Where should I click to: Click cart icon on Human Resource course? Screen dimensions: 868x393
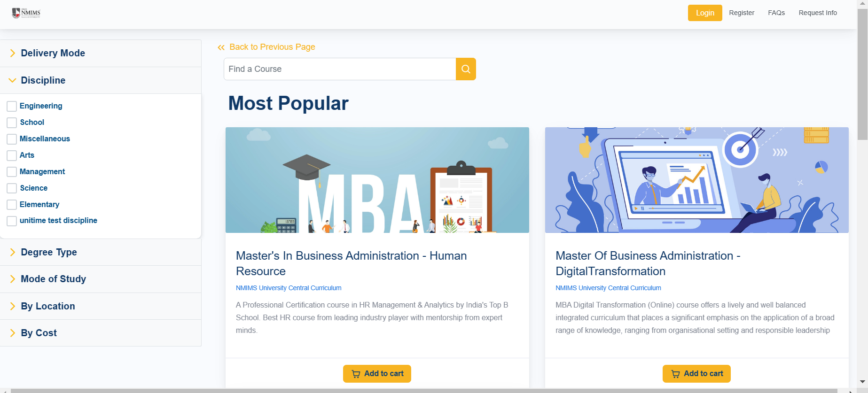[356, 374]
